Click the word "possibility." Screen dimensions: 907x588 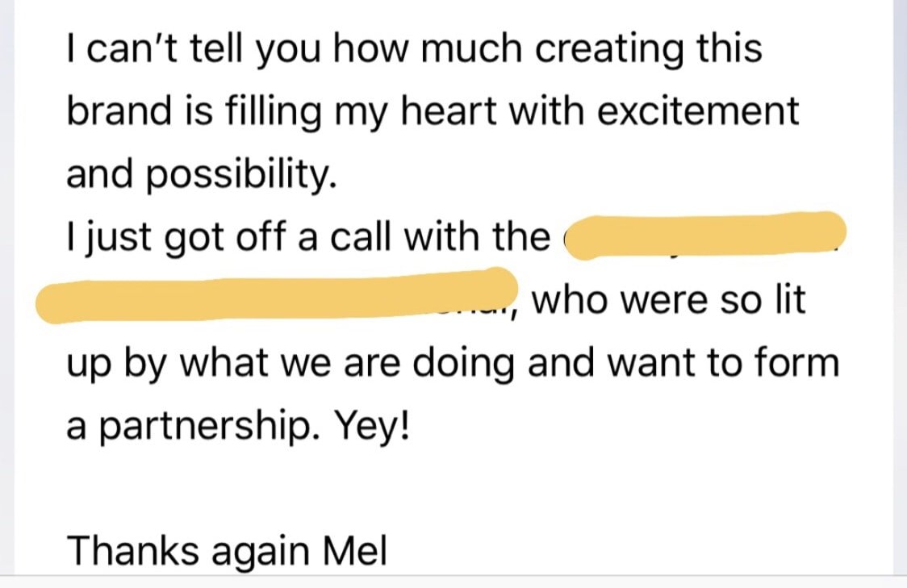pos(241,174)
